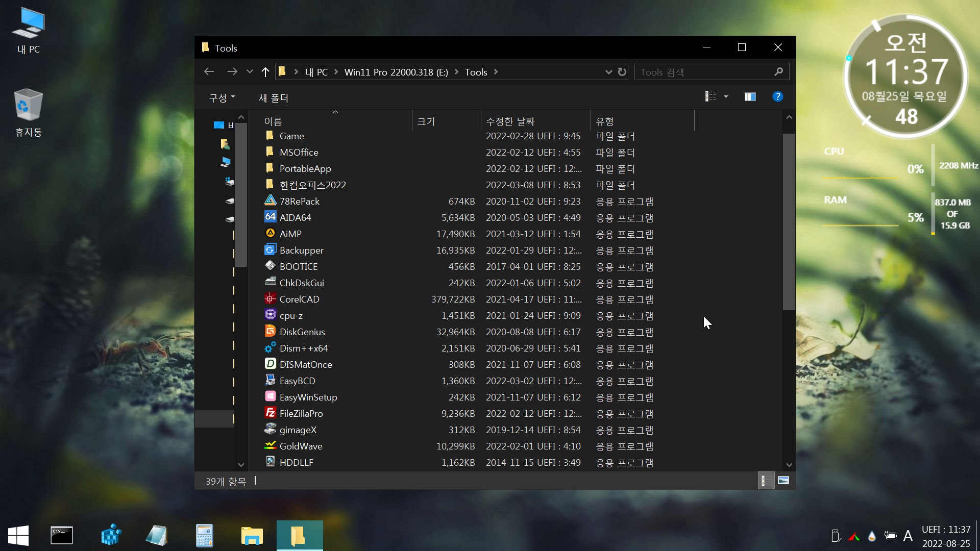Select the GoldWave icon
Image resolution: width=980 pixels, height=551 pixels.
tap(270, 445)
